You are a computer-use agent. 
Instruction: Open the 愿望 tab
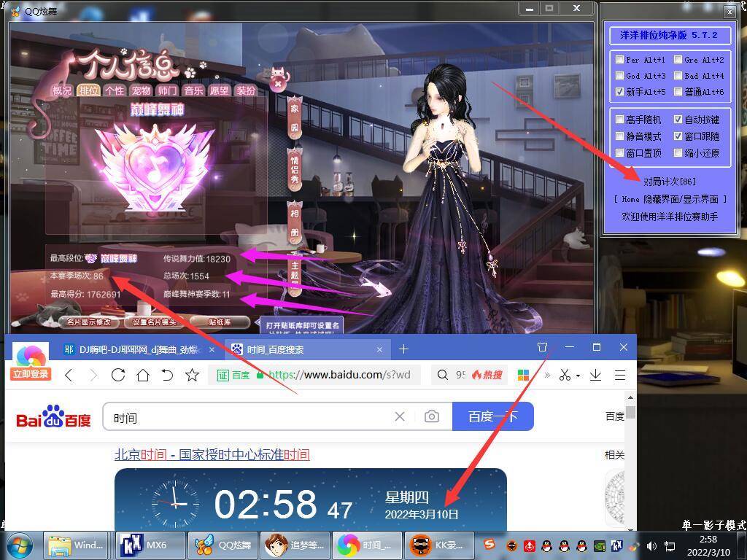pyautogui.click(x=219, y=90)
